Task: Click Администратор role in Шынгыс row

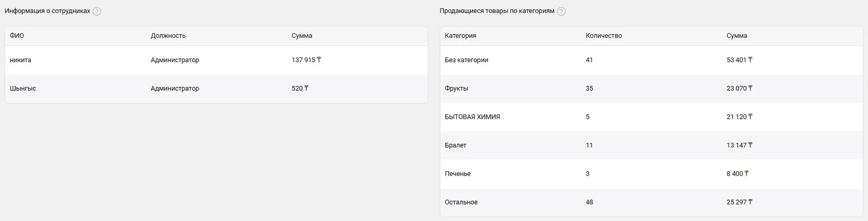Action: click(175, 88)
